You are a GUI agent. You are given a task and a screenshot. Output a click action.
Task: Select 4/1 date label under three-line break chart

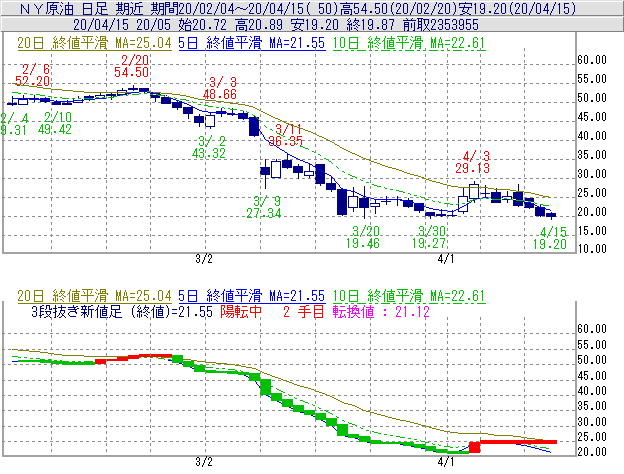point(446,462)
